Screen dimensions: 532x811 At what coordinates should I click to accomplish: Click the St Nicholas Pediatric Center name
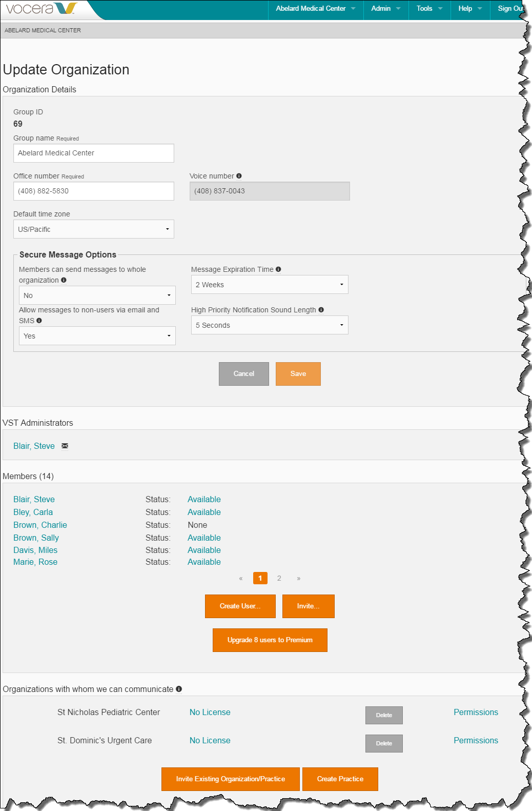(109, 713)
